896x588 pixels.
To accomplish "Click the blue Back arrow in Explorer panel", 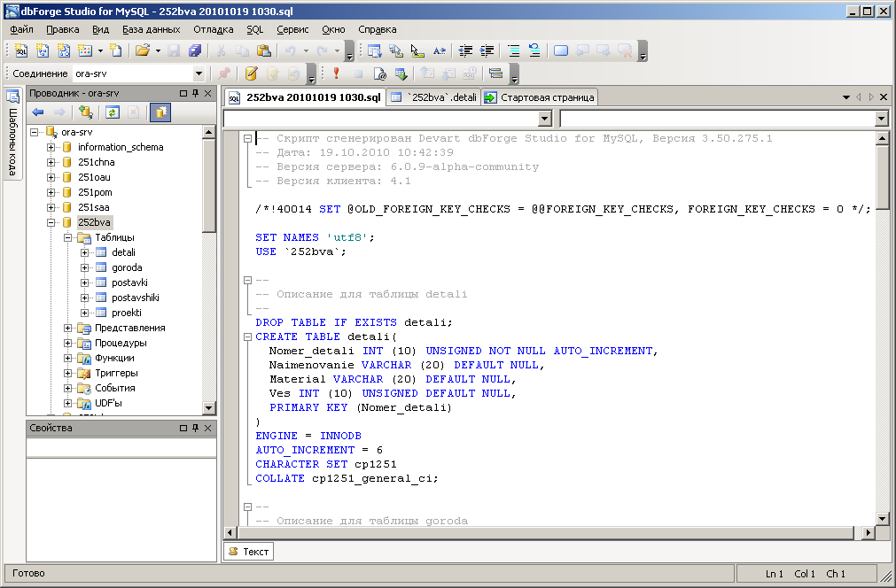I will point(38,112).
